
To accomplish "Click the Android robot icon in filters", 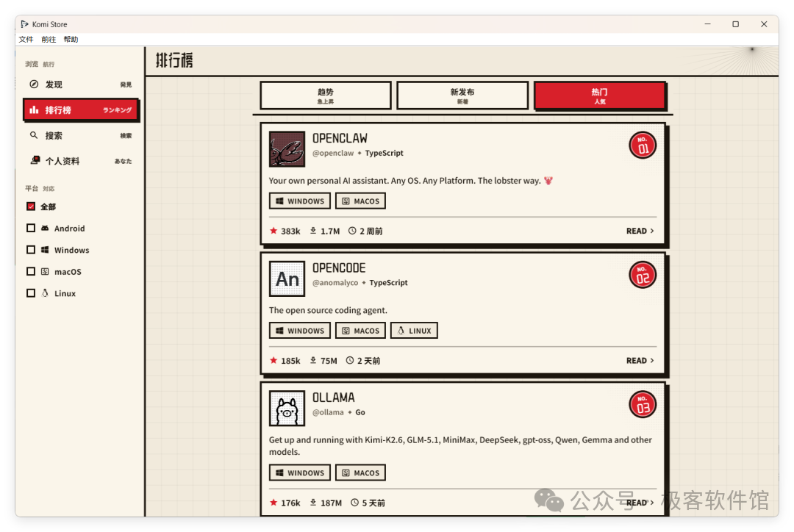I will (45, 229).
